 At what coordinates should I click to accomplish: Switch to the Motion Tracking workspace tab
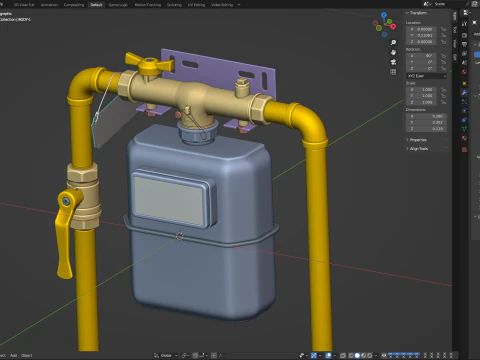(x=148, y=5)
